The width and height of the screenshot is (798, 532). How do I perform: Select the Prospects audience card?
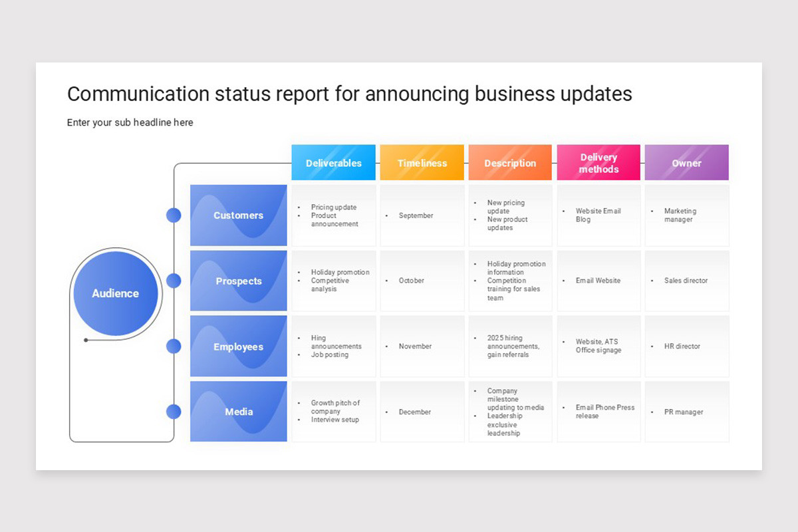pyautogui.click(x=238, y=281)
